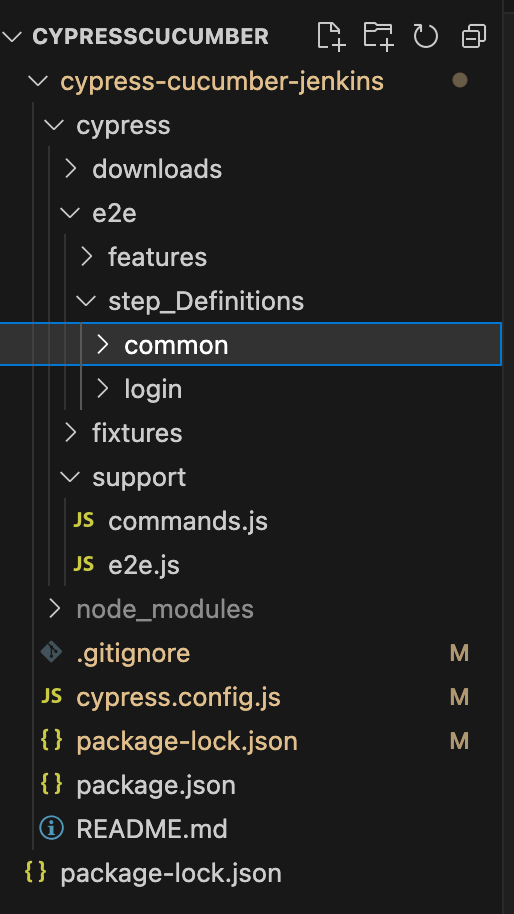Screen dimensions: 514x914
Task: Expand the node_modules folder
Action: (55, 609)
